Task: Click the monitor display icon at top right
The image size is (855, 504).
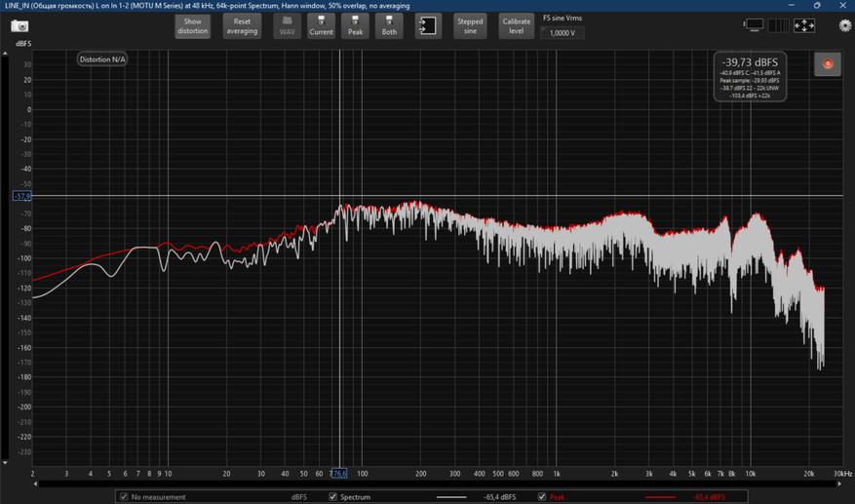Action: pos(756,26)
